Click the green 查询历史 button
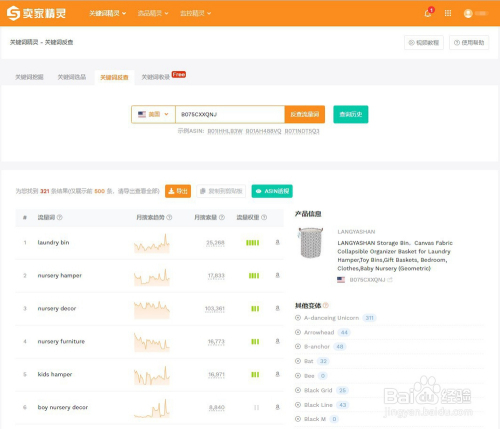This screenshot has height=429, width=500. point(351,114)
